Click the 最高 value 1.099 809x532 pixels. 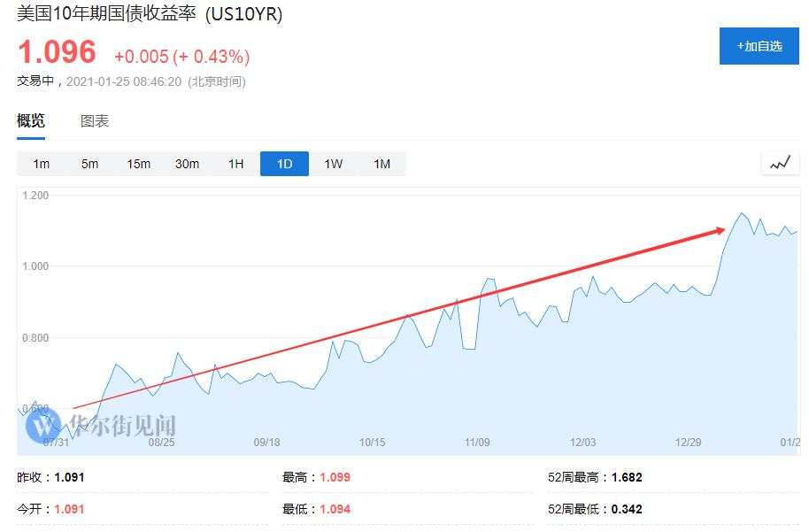click(x=335, y=477)
